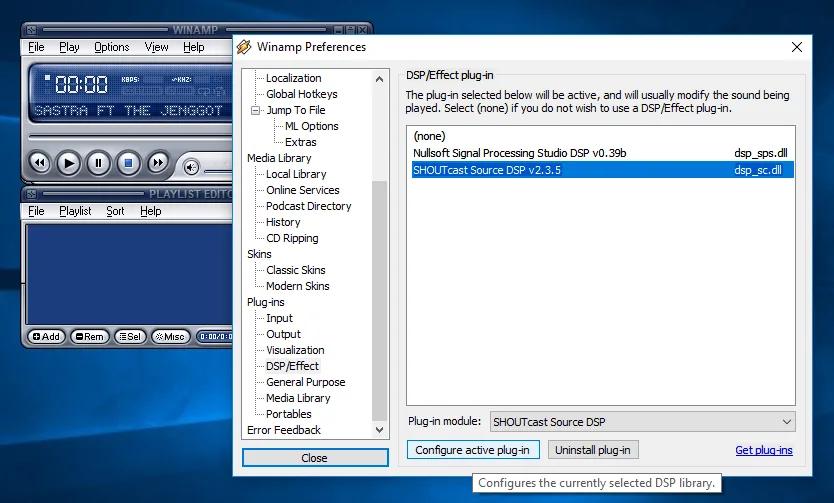Open the Misc playlist options button

(169, 337)
